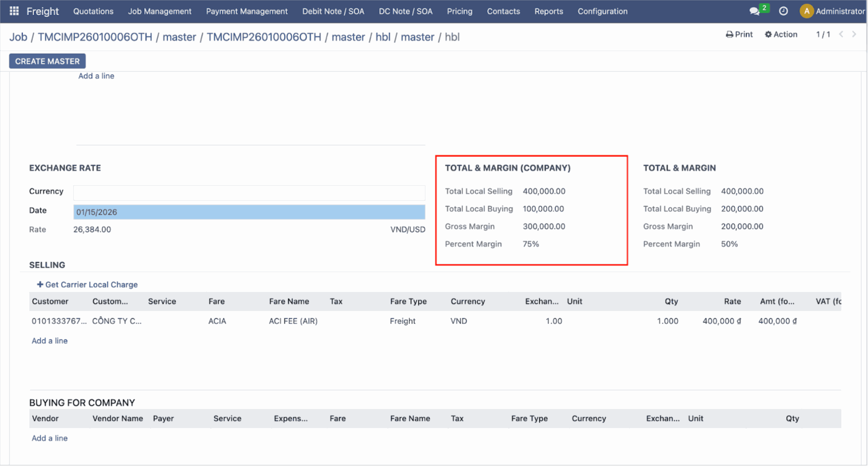Click the Print button
Image resolution: width=868 pixels, height=466 pixels.
739,34
